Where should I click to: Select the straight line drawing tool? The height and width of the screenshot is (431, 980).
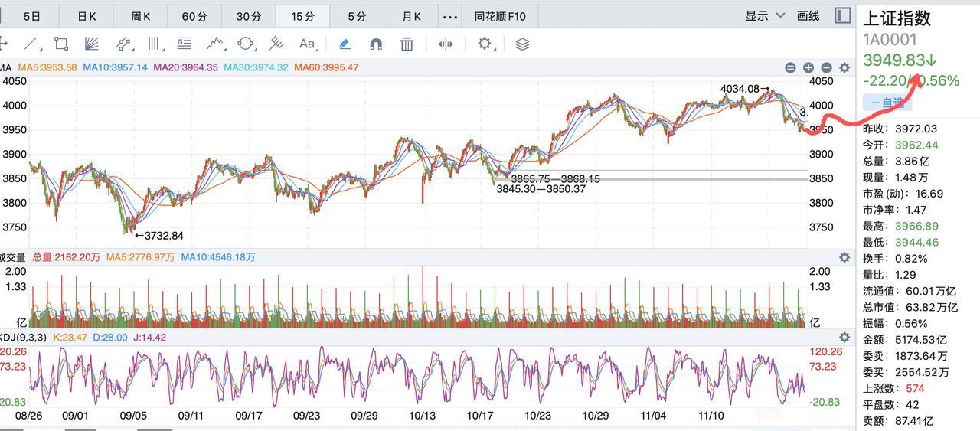pyautogui.click(x=31, y=44)
